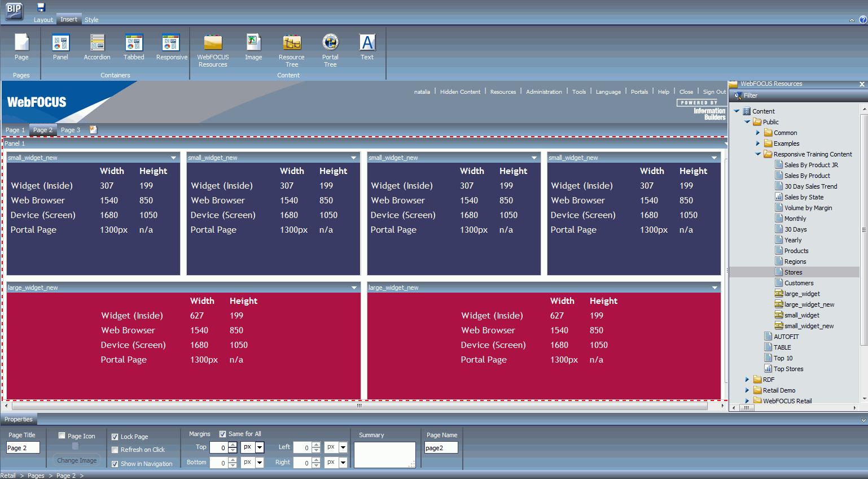Increase the Top margin stepper value
The image size is (868, 479).
233,445
